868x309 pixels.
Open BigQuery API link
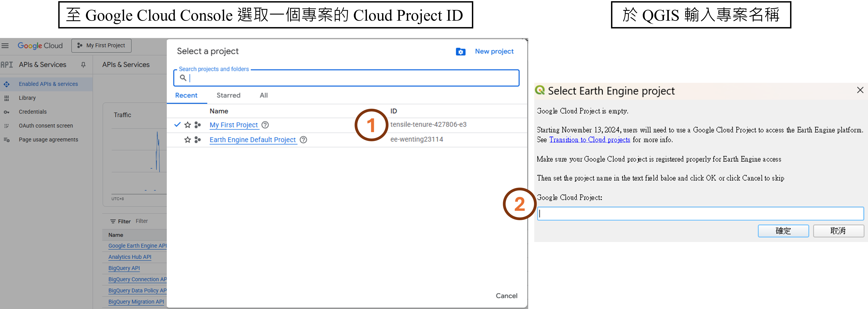[x=124, y=268]
